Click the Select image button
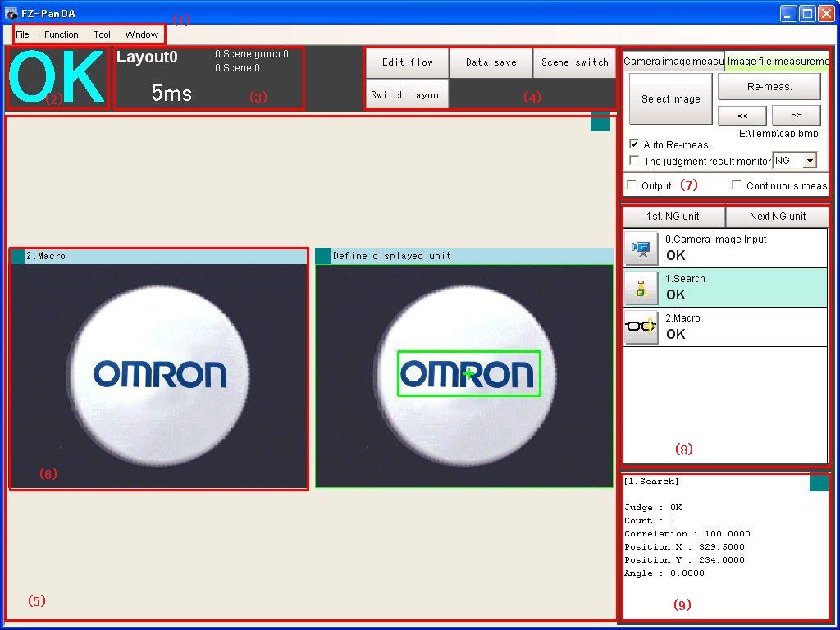This screenshot has height=630, width=840. (x=671, y=99)
